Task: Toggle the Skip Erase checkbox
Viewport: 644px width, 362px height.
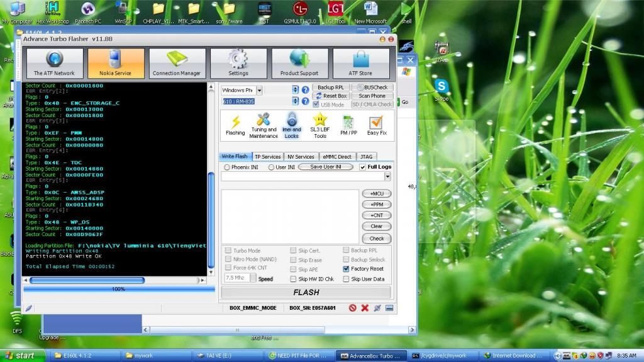Action: point(293,260)
